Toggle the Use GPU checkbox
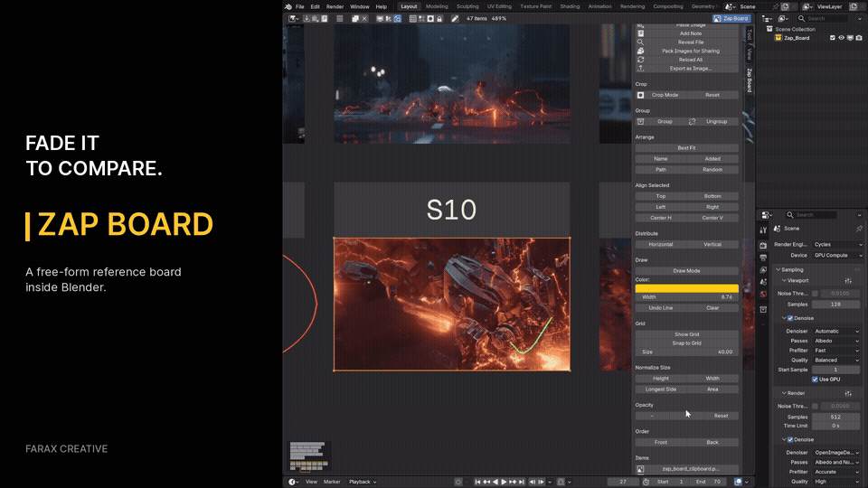This screenshot has height=488, width=868. click(x=815, y=380)
